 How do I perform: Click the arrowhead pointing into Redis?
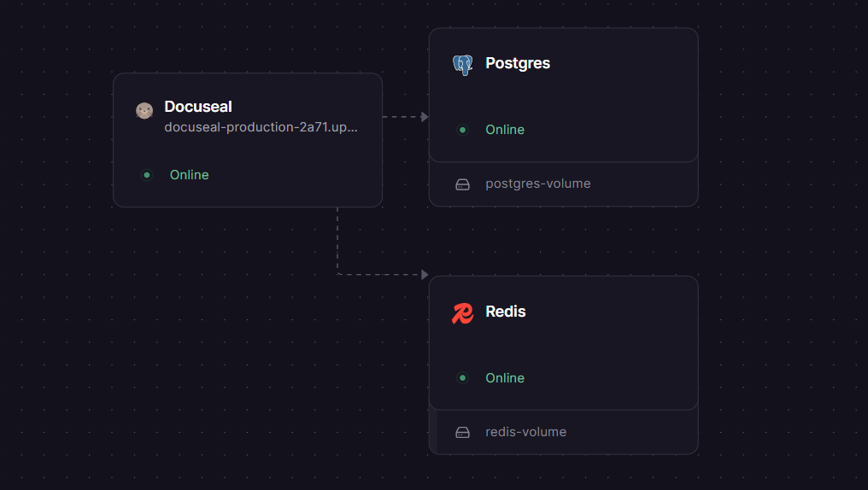point(425,274)
